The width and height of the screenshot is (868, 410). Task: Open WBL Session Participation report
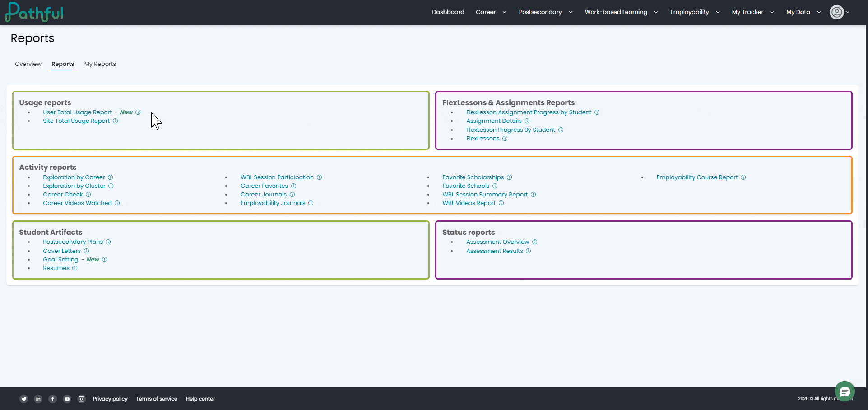pos(277,177)
